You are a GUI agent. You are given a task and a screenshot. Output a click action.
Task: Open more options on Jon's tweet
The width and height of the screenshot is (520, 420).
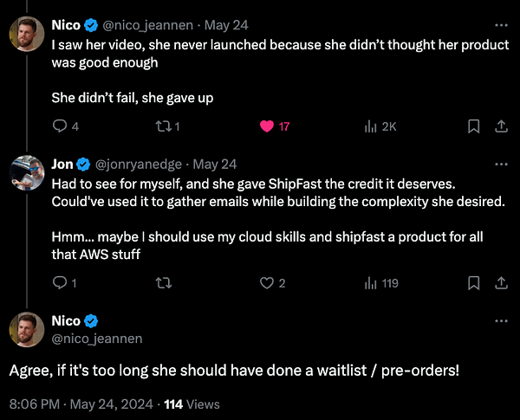[500, 164]
